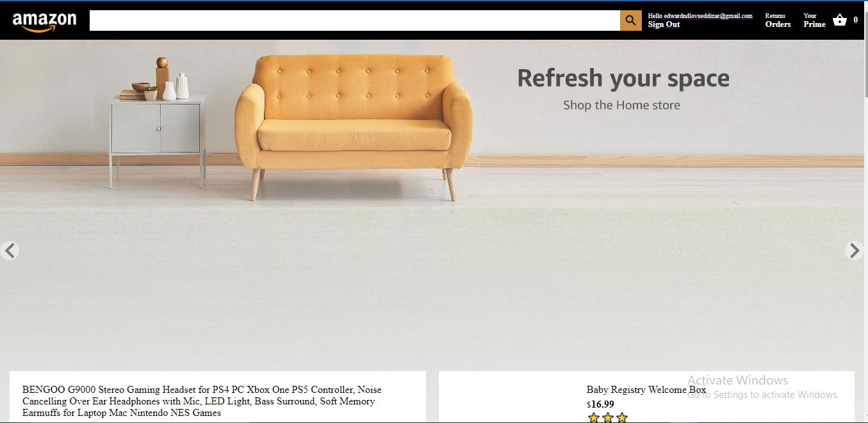Advance banner with right chevron arrow
Viewport: 868px width, 423px height.
pyautogui.click(x=854, y=251)
